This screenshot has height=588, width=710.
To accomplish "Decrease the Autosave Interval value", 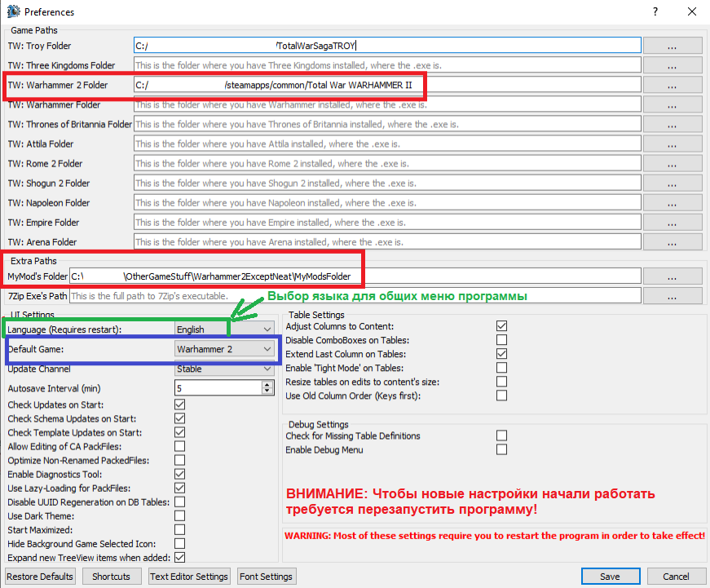I will pyautogui.click(x=267, y=391).
